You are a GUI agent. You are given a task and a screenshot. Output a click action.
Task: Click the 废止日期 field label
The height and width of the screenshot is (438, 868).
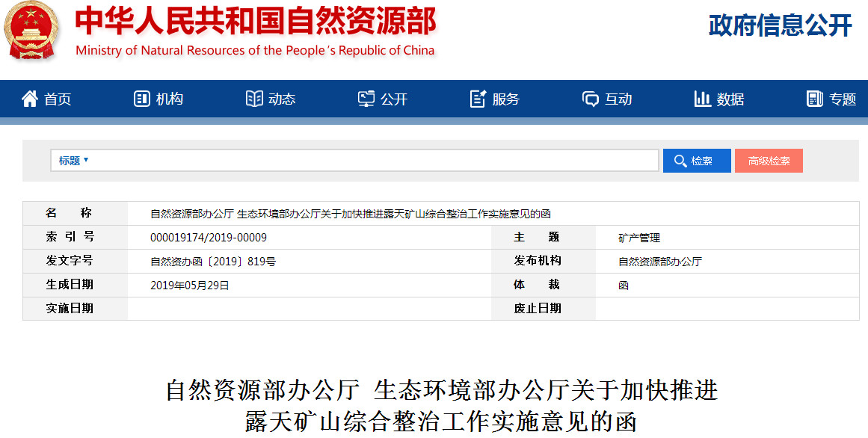click(x=538, y=308)
